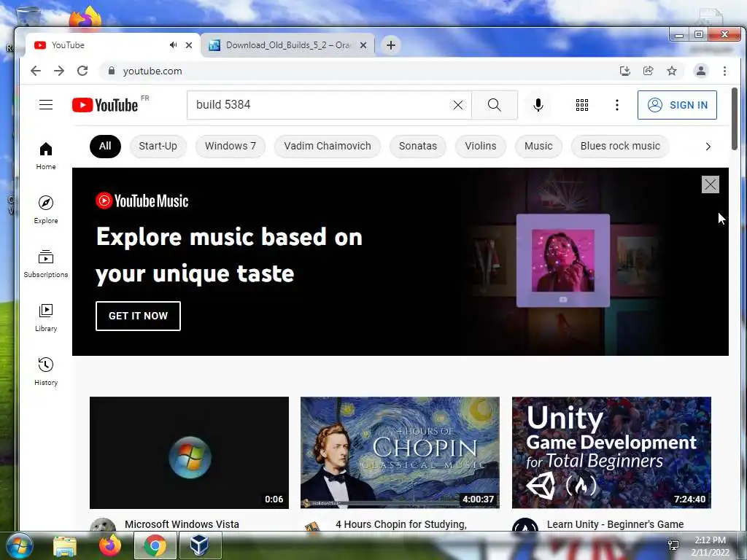747x560 pixels.
Task: Open YouTube settings three-dot menu
Action: (617, 105)
